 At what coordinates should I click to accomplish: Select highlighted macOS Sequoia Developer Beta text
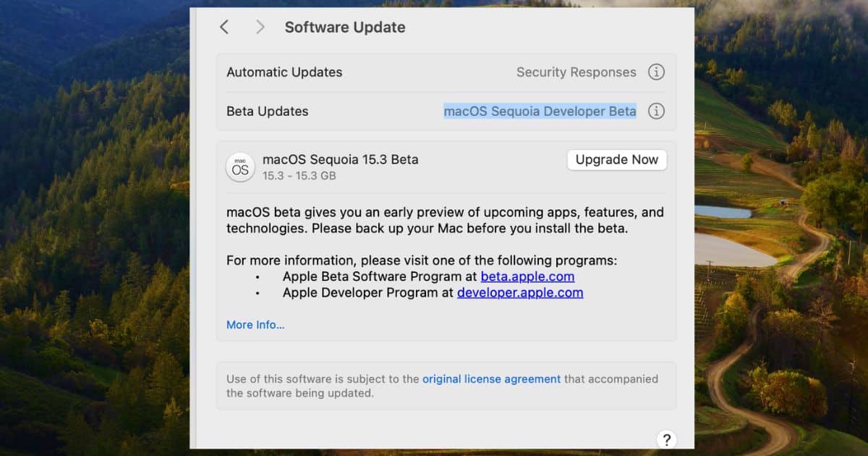540,111
